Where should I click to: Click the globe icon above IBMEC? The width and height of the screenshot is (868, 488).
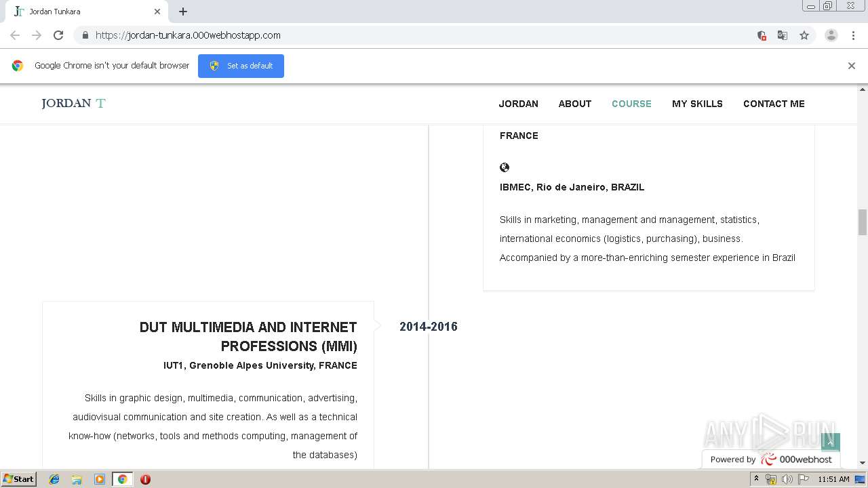(x=505, y=167)
